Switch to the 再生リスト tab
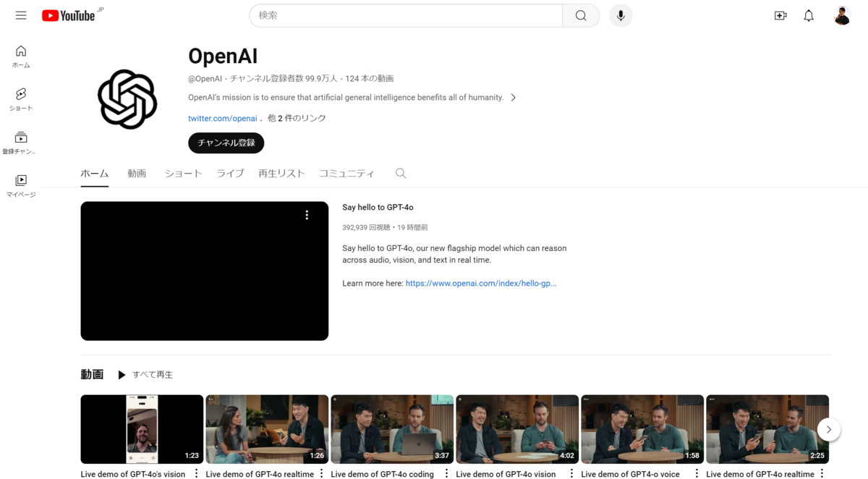This screenshot has height=479, width=868. (x=281, y=174)
